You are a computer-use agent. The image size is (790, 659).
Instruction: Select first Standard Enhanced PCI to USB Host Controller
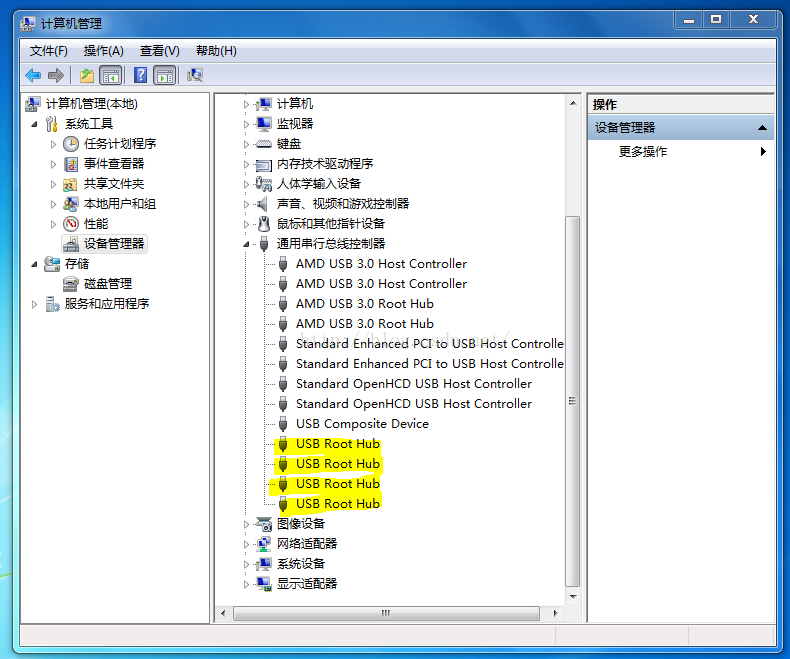click(430, 344)
